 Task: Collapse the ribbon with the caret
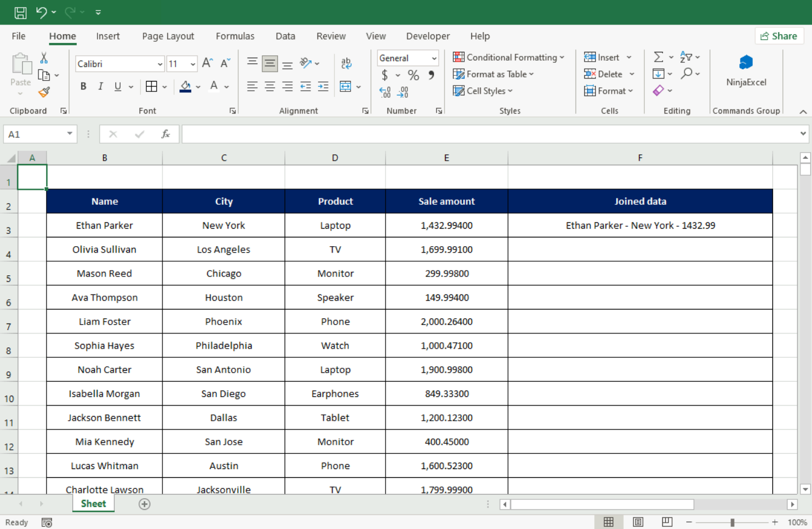pos(803,111)
